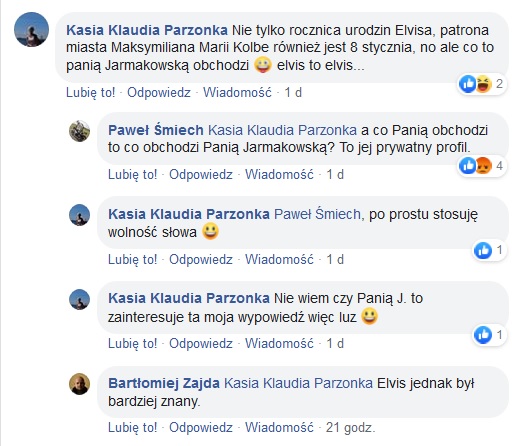Open Bartłomiej Zajda's name link
The width and height of the screenshot is (517, 446).
164,383
